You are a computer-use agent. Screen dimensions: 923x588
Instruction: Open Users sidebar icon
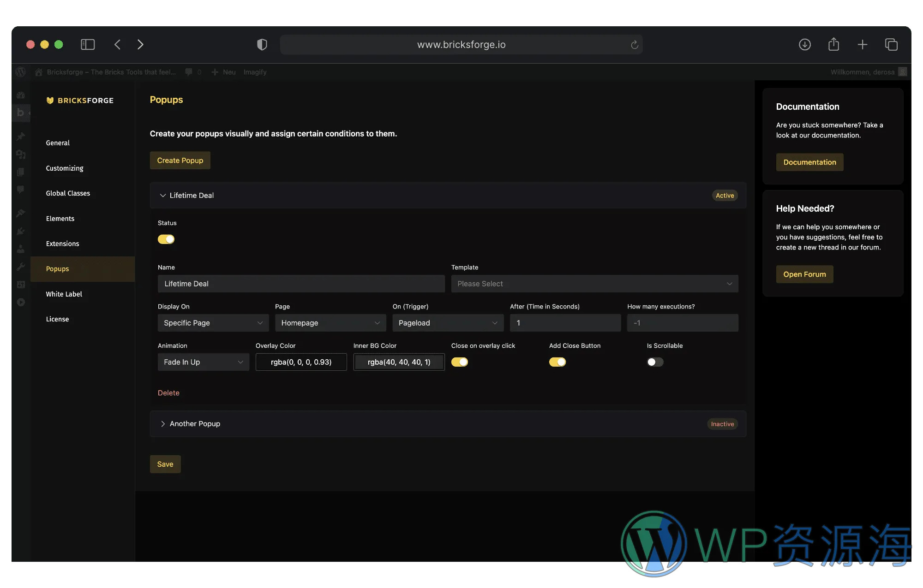(x=21, y=249)
